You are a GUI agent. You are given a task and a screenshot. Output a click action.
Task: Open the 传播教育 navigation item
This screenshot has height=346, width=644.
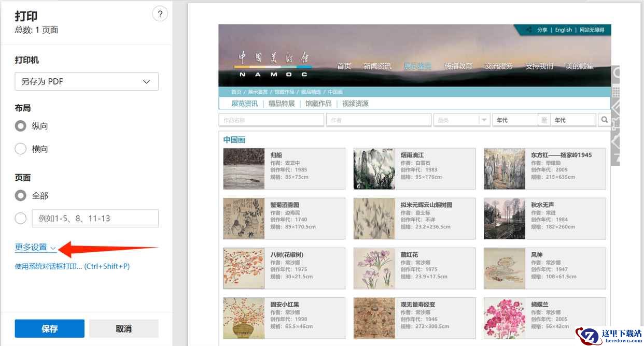tap(458, 66)
